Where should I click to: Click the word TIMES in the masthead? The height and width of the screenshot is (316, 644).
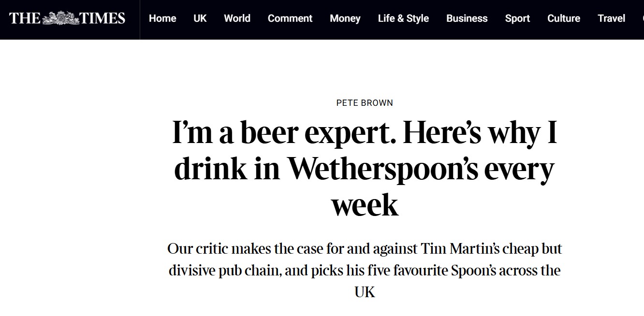(102, 18)
